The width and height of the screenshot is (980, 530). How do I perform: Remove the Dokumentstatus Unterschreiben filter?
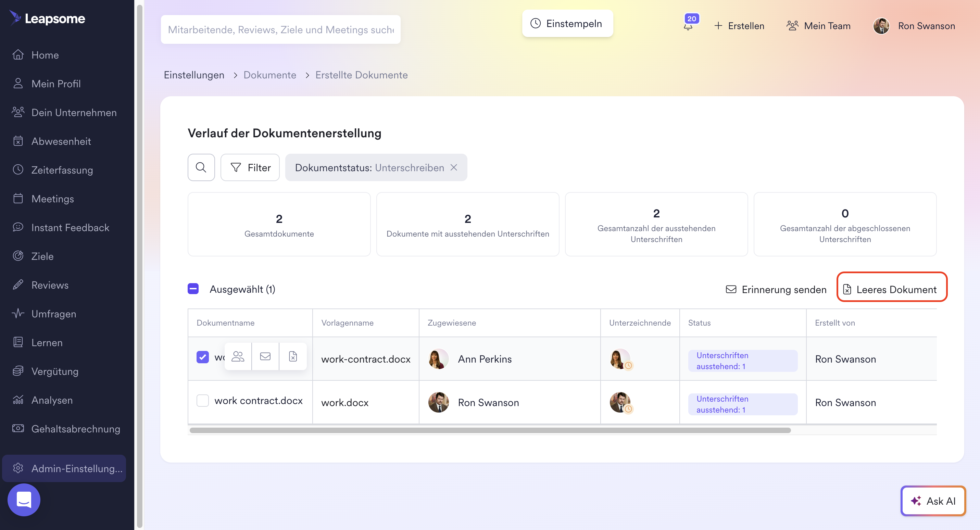click(454, 167)
